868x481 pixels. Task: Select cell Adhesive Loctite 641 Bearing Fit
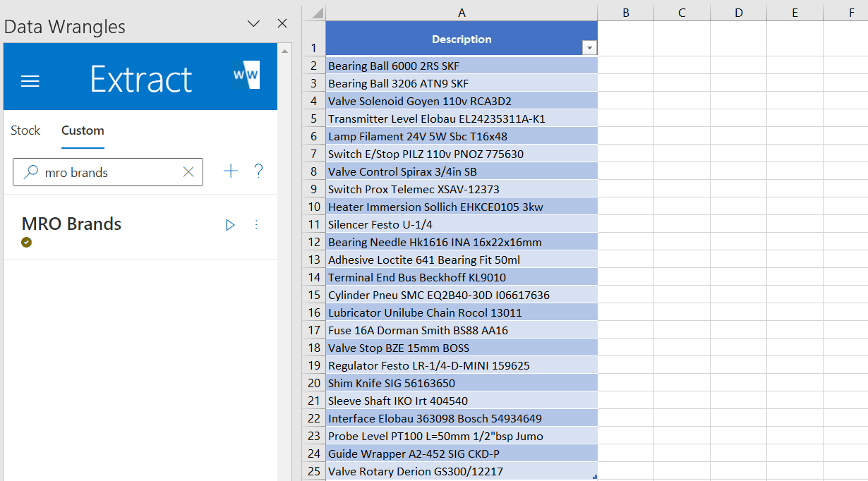(462, 260)
